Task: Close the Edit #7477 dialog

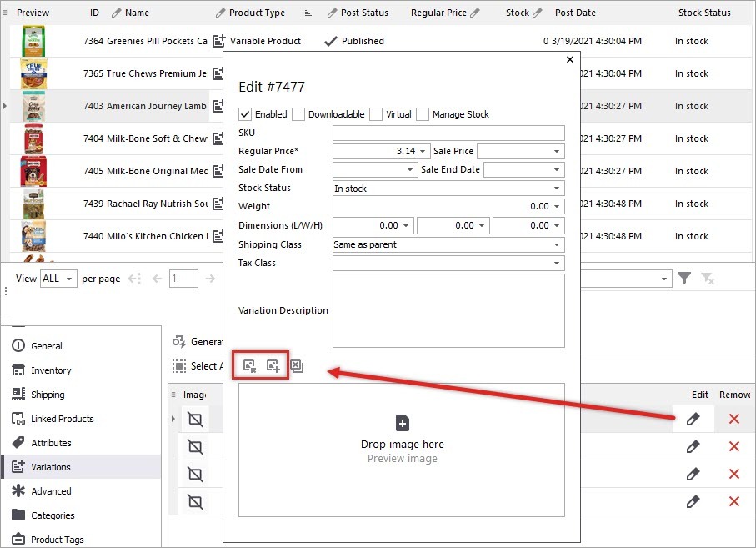Action: (570, 60)
